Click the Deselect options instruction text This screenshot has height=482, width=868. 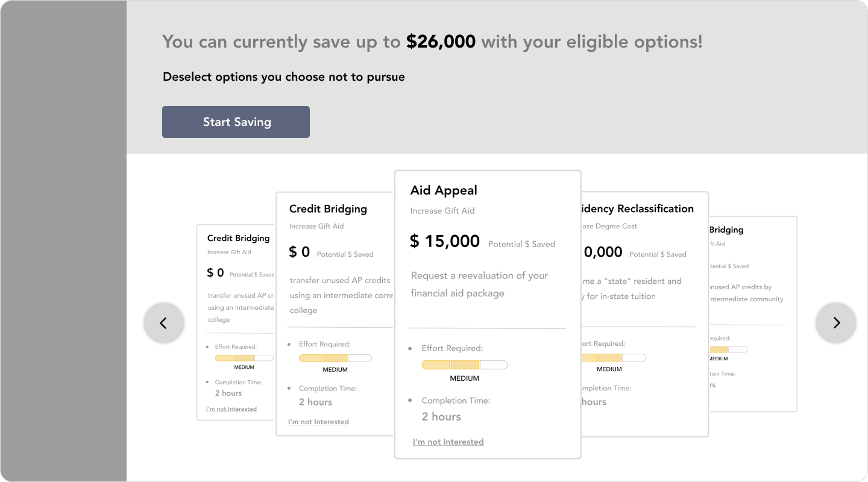[284, 77]
